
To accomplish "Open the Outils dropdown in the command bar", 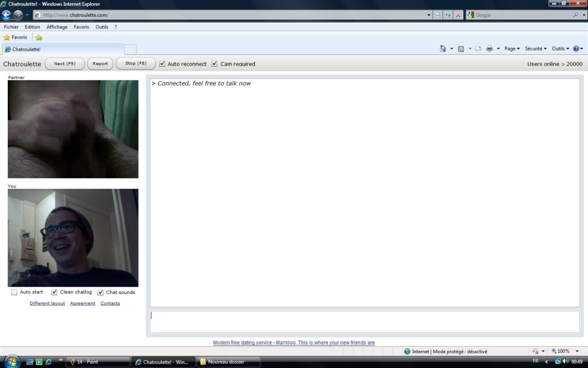I will [x=561, y=49].
